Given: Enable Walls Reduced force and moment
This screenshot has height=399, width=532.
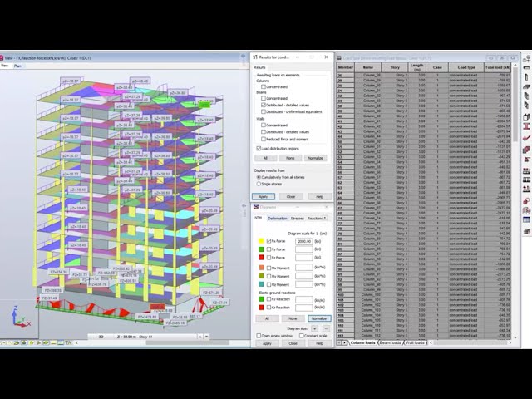Looking at the screenshot, I should pyautogui.click(x=264, y=139).
